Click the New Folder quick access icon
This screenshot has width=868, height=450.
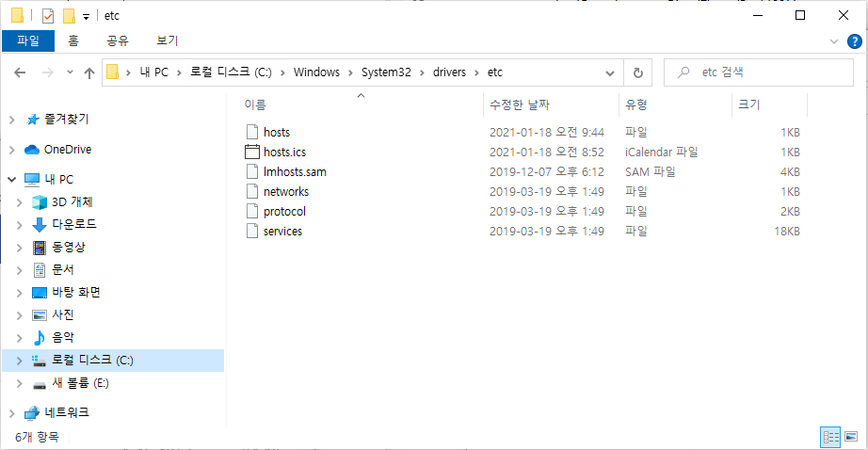70,15
